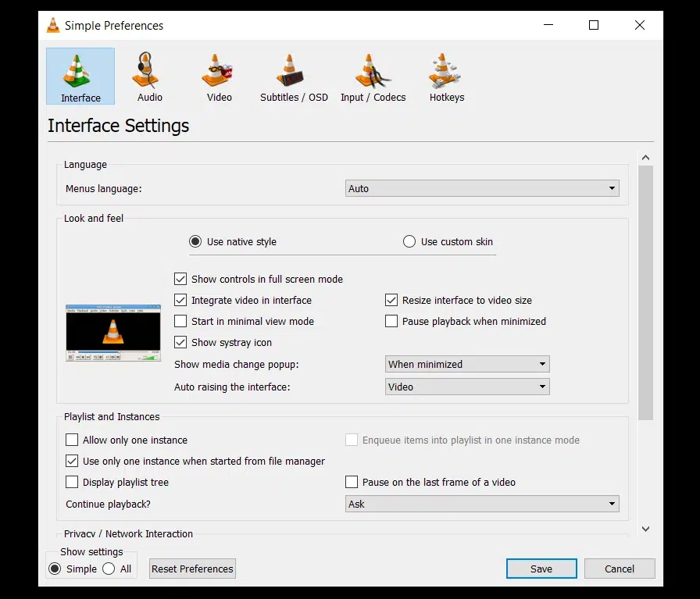Open the Continue playback dropdown
This screenshot has width=700, height=599.
[482, 504]
